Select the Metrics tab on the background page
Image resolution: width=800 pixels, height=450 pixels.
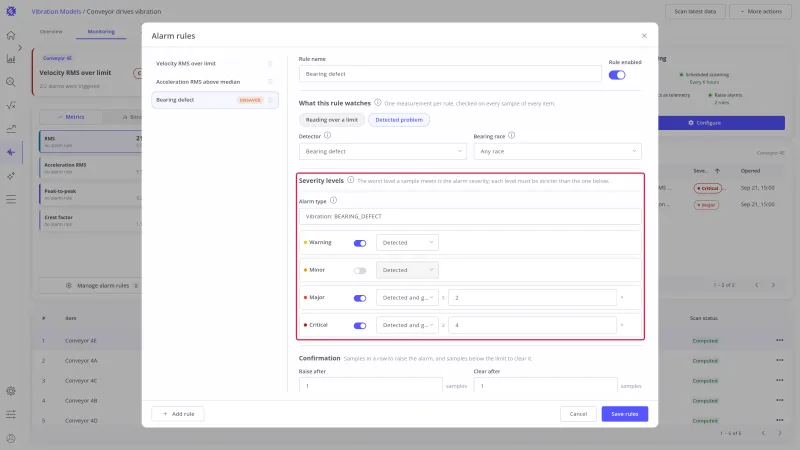pos(71,117)
